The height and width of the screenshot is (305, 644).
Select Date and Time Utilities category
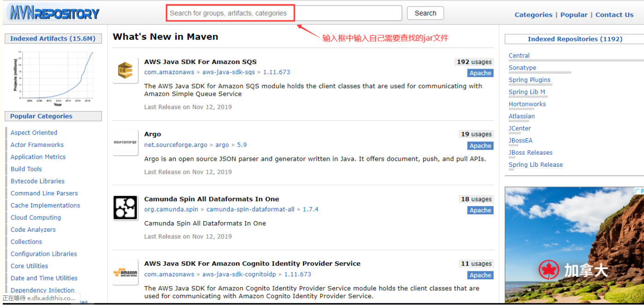click(x=44, y=278)
